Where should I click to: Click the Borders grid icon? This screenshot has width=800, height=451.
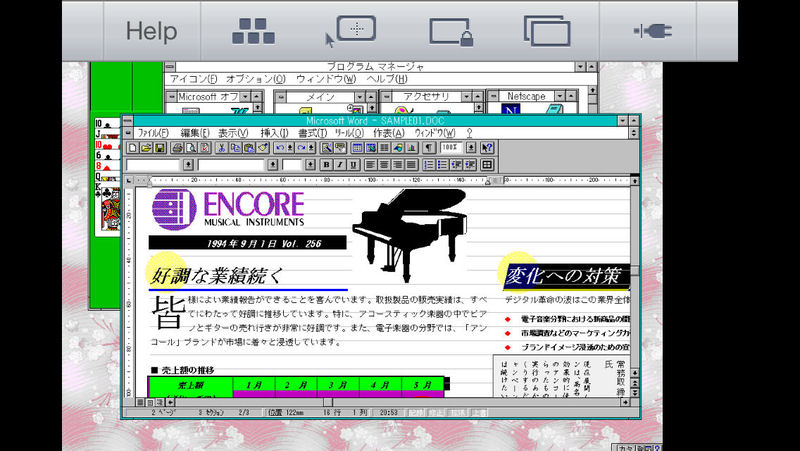(487, 165)
